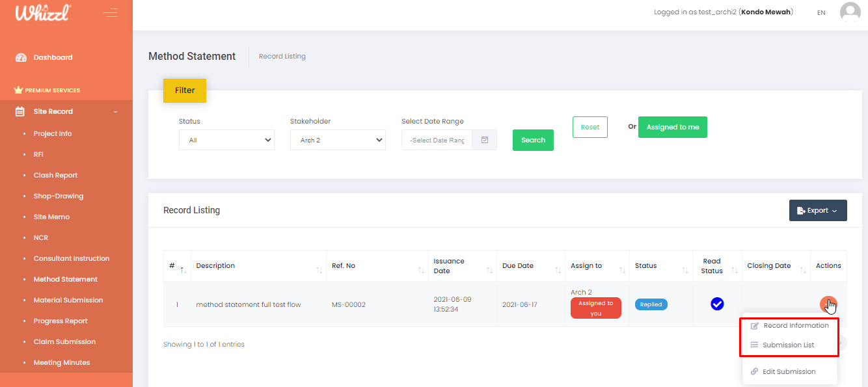Click the green Search button
The width and height of the screenshot is (868, 387).
[x=533, y=140]
